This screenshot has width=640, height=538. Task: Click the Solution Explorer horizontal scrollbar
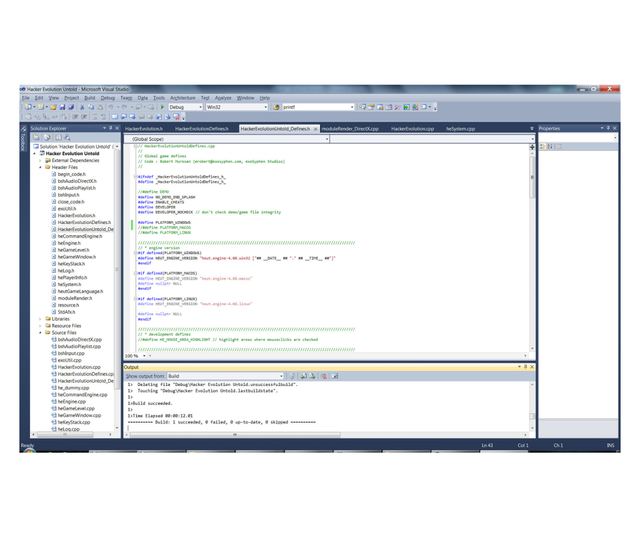tap(65, 435)
